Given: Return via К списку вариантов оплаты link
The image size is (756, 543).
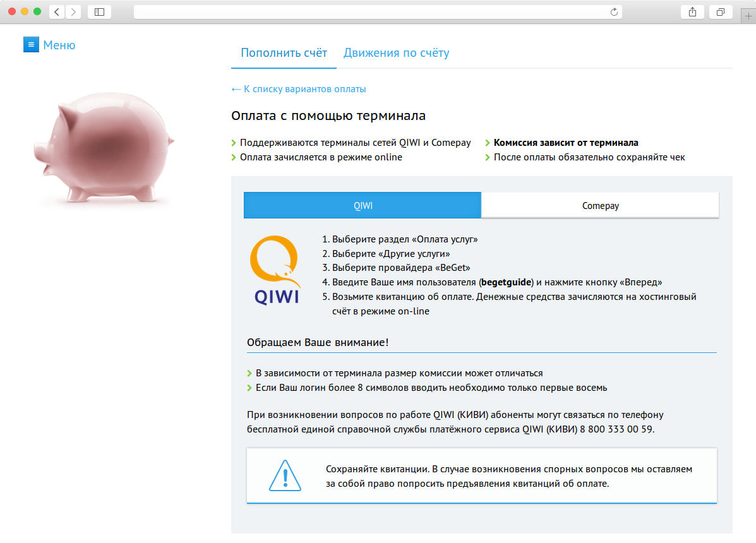Looking at the screenshot, I should coord(299,89).
